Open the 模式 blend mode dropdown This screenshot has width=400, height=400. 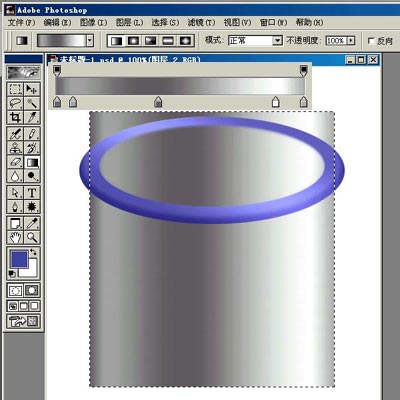(x=255, y=41)
